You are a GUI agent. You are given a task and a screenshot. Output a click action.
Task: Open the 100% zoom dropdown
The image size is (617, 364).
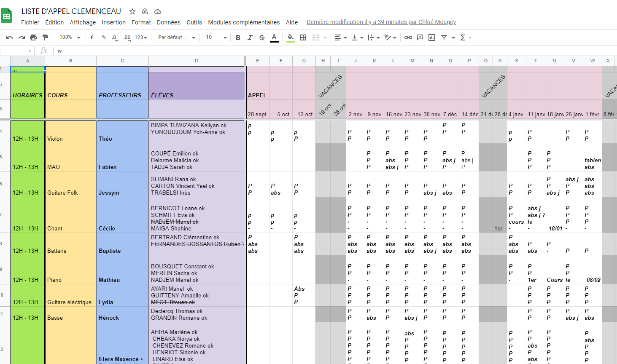(70, 37)
